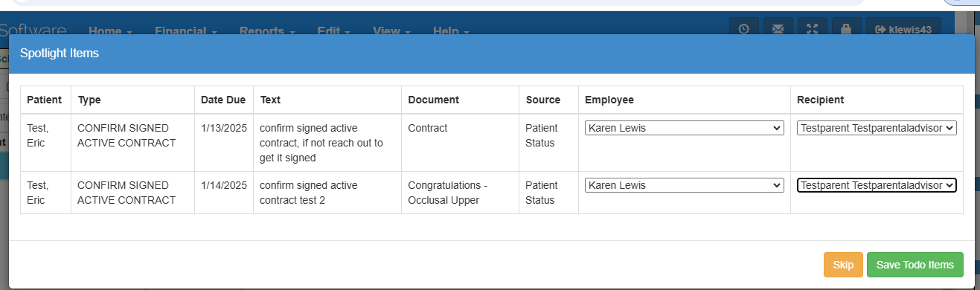980x290 pixels.
Task: Open the envelope mail icon
Action: tap(778, 29)
